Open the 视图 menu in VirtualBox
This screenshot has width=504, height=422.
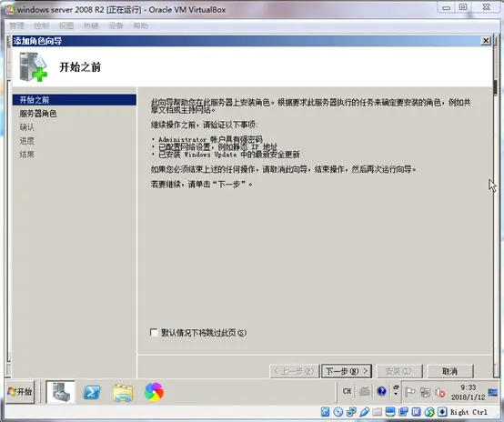pos(66,25)
